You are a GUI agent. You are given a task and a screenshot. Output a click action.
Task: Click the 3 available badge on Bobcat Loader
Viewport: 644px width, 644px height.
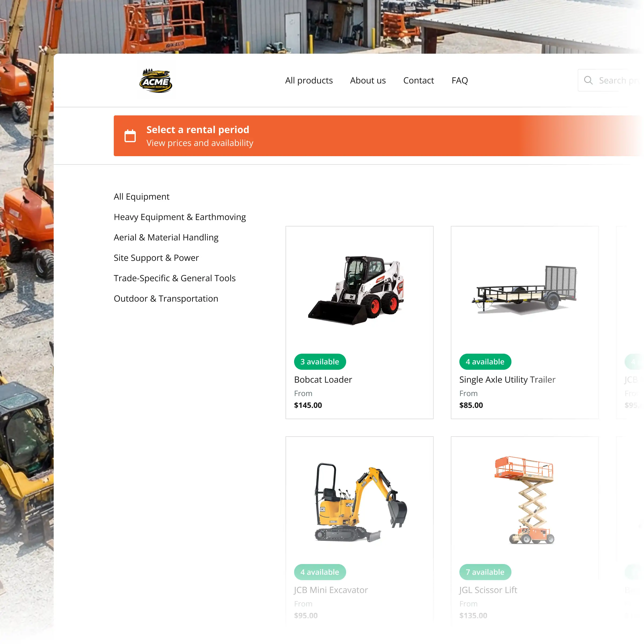click(x=320, y=362)
